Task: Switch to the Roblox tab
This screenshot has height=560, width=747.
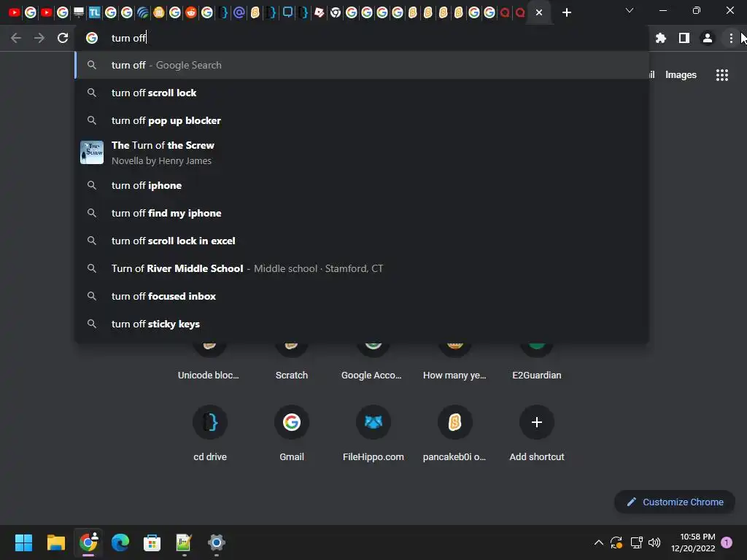Action: click(320, 12)
